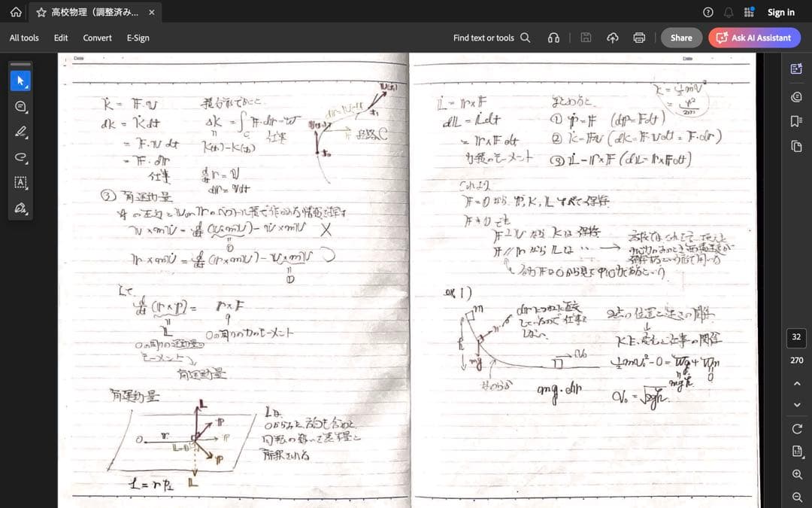Expand the Selection tool options triangle

[27, 86]
